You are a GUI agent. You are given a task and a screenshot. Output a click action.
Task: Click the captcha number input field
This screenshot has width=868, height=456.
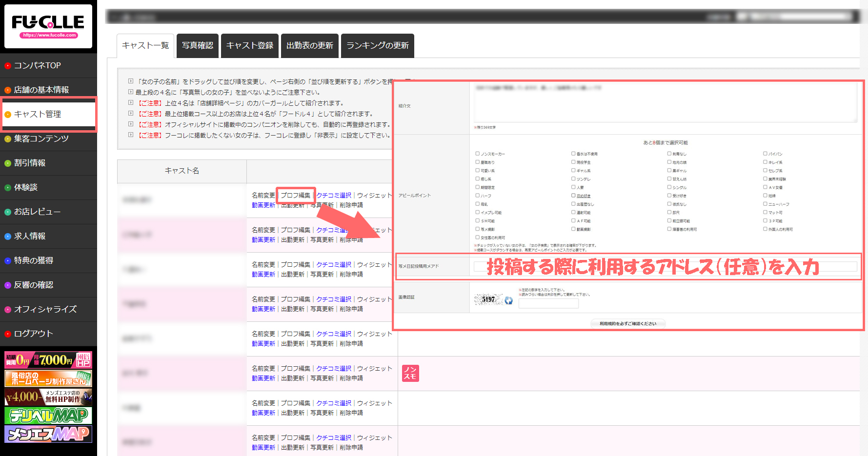coord(548,304)
